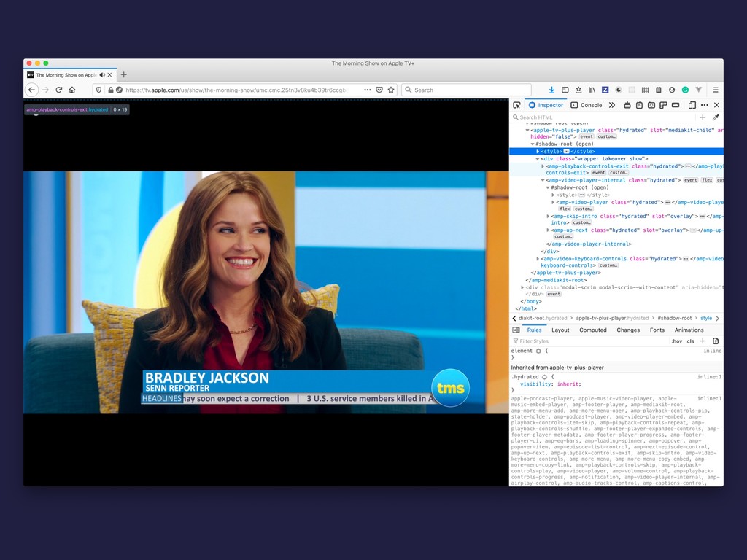Expand the amp-skip-intro node

[x=548, y=216]
